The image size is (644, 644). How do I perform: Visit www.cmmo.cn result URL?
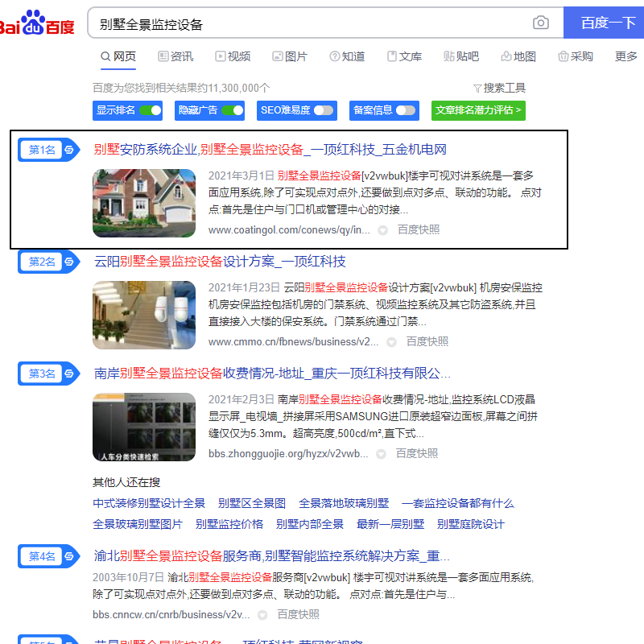click(x=293, y=341)
